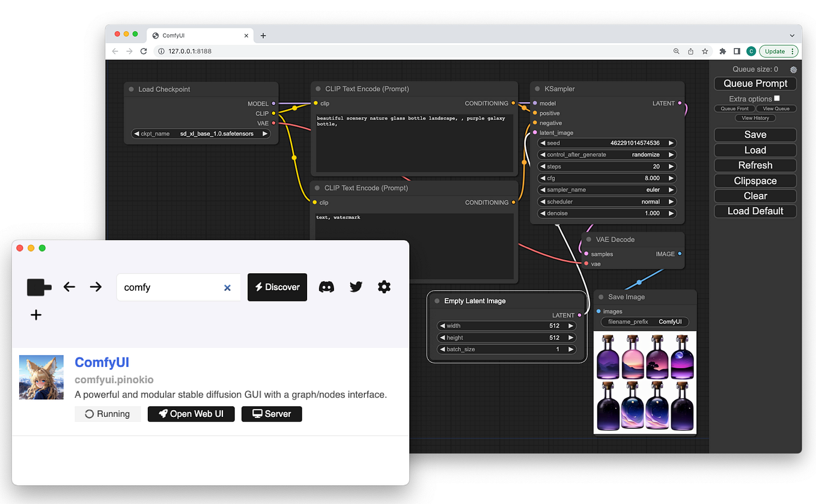Reload the page with the browser refresh icon

tap(144, 51)
